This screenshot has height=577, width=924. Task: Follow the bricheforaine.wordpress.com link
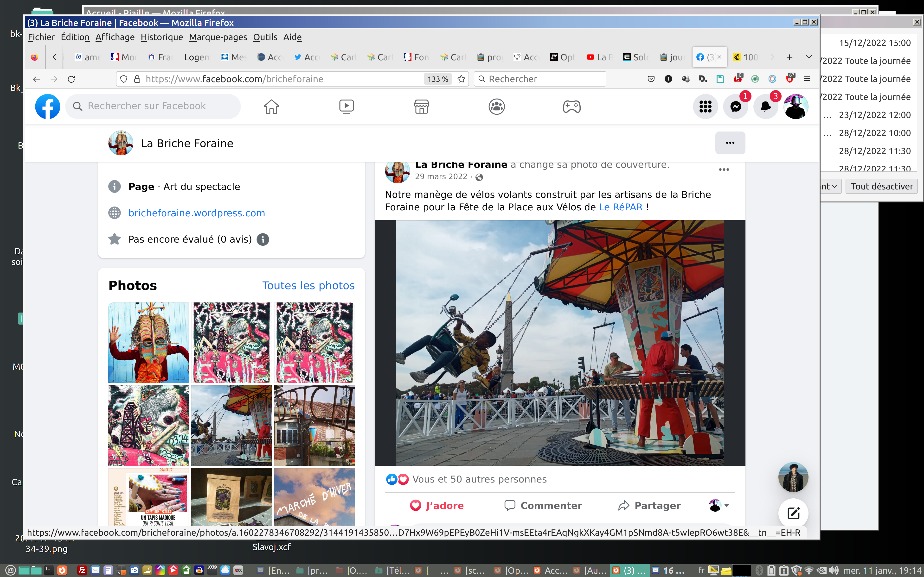(x=196, y=213)
